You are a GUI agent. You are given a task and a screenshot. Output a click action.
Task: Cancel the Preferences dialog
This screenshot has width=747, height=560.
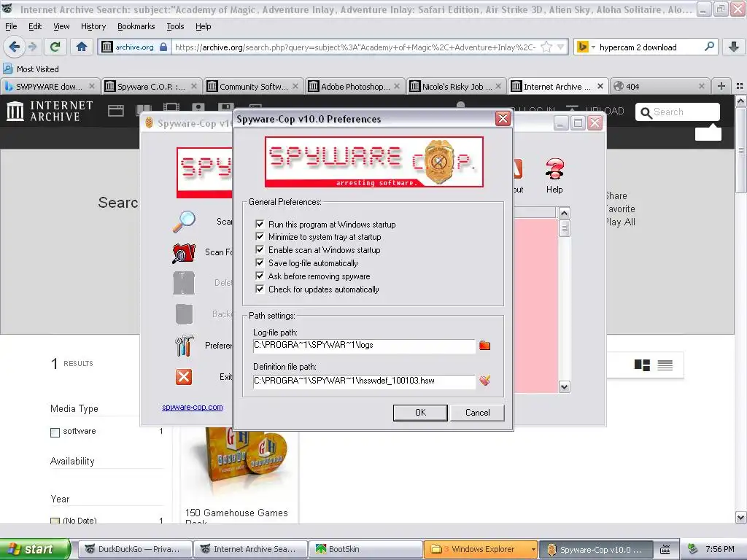477,413
